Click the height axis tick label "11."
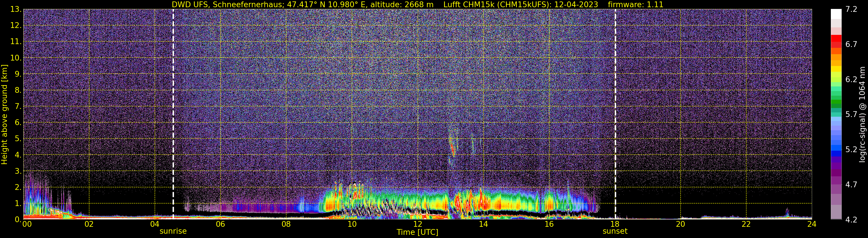The image size is (868, 238). [x=16, y=42]
